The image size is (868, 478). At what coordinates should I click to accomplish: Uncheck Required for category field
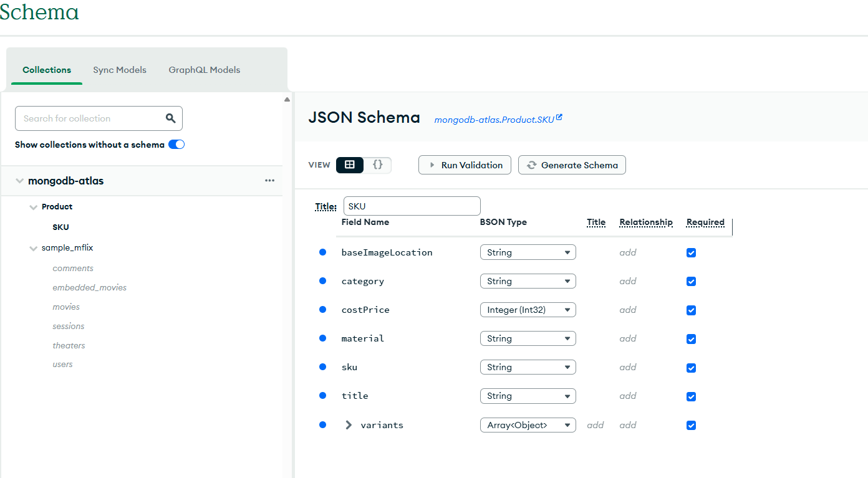(691, 282)
